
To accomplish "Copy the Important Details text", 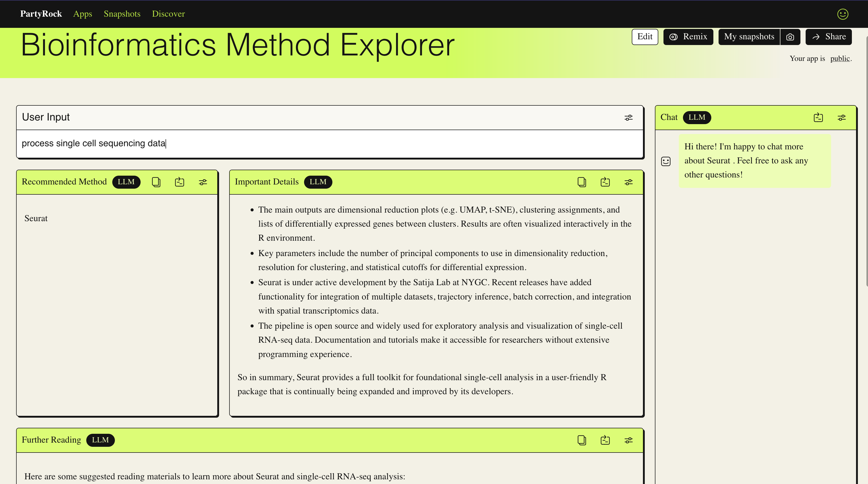I will click(x=582, y=182).
